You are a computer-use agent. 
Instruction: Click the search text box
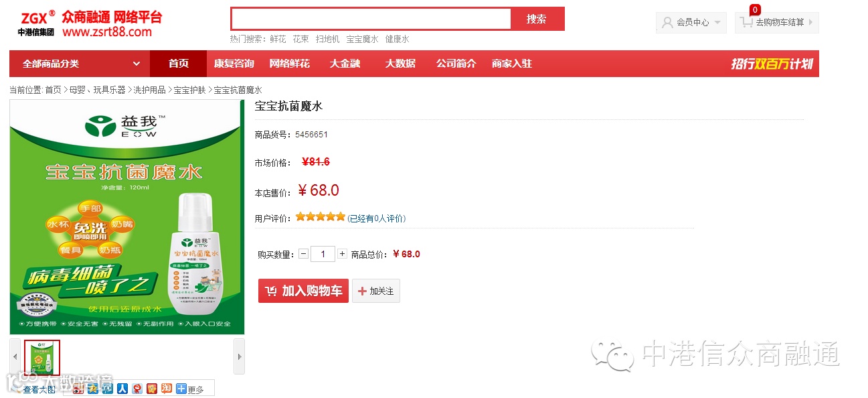[371, 19]
